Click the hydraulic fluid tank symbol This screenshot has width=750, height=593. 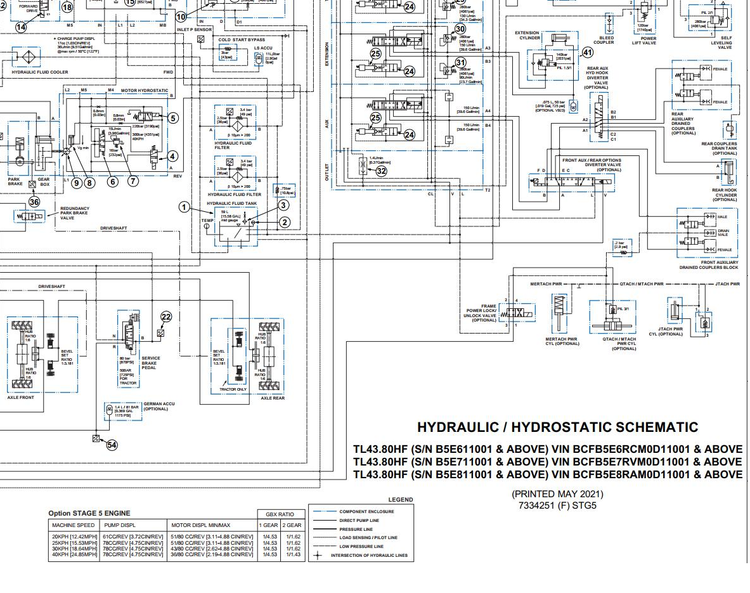click(x=236, y=227)
